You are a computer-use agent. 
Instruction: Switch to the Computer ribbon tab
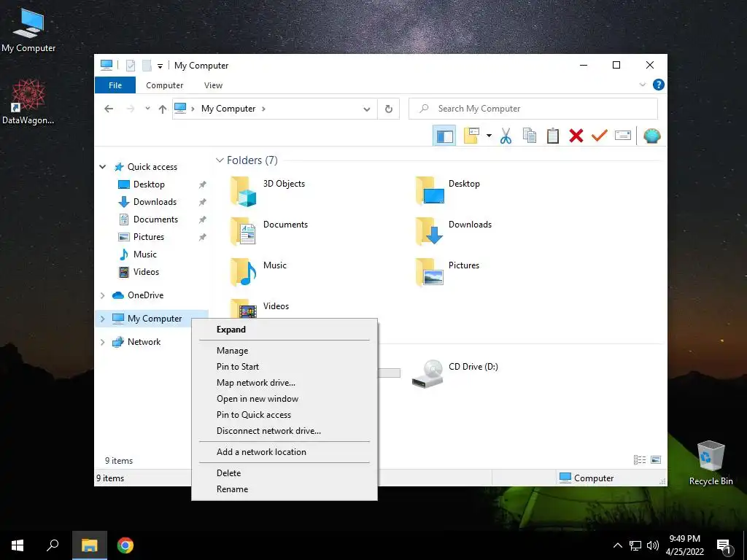click(x=164, y=85)
